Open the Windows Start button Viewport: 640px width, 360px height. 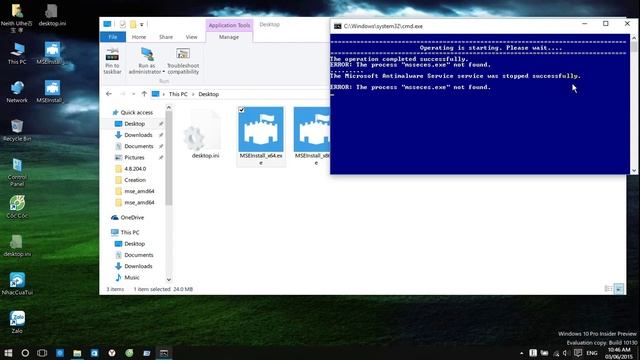pos(8,353)
